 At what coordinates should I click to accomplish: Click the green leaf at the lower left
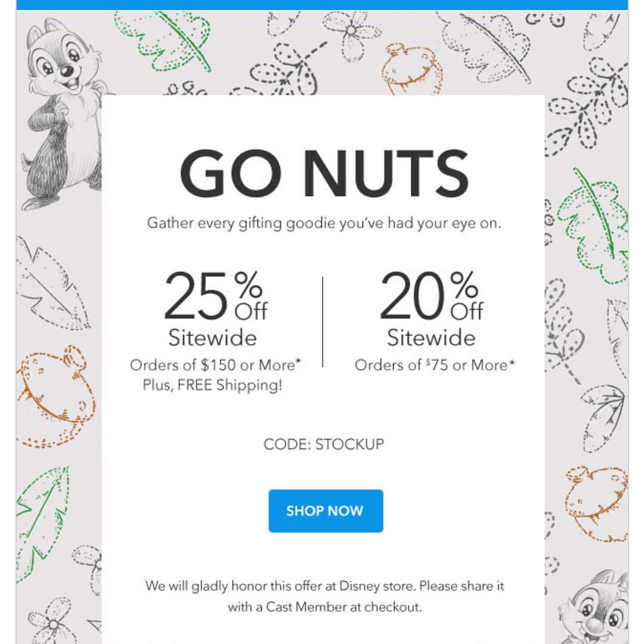[x=43, y=522]
